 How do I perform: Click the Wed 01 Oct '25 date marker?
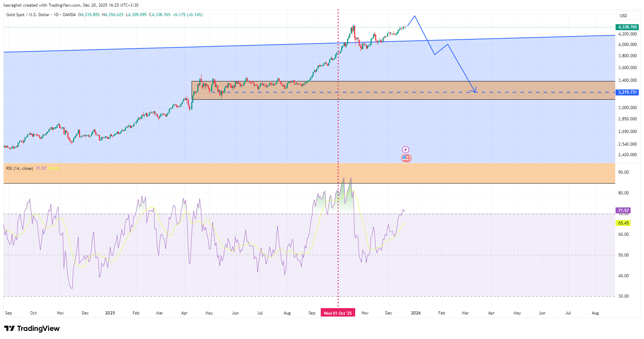(338, 313)
